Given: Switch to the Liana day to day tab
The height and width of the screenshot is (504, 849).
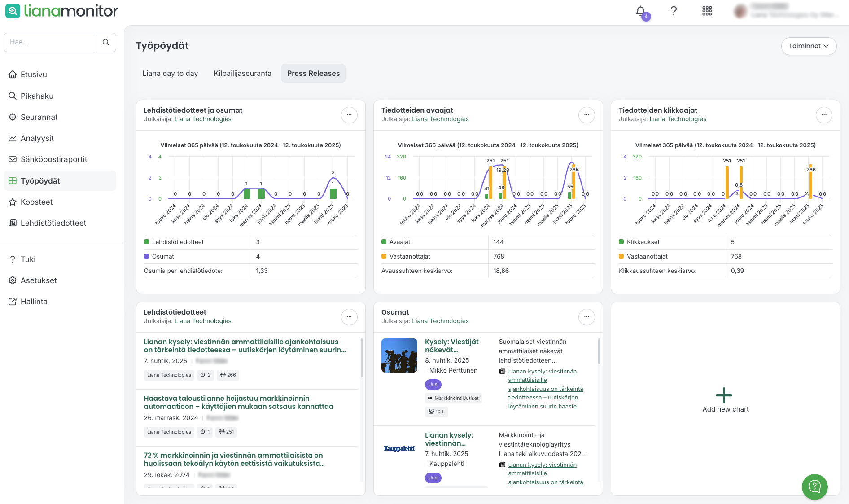Looking at the screenshot, I should pos(170,73).
